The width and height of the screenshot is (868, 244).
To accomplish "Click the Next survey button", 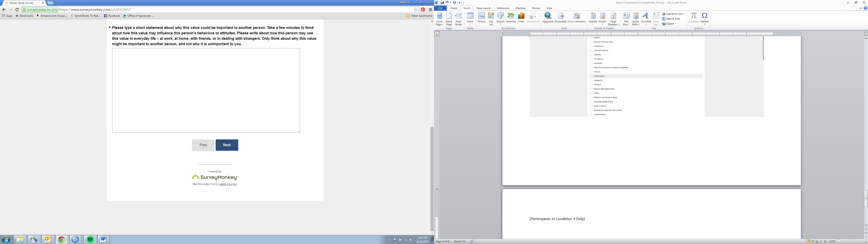I will 227,145.
